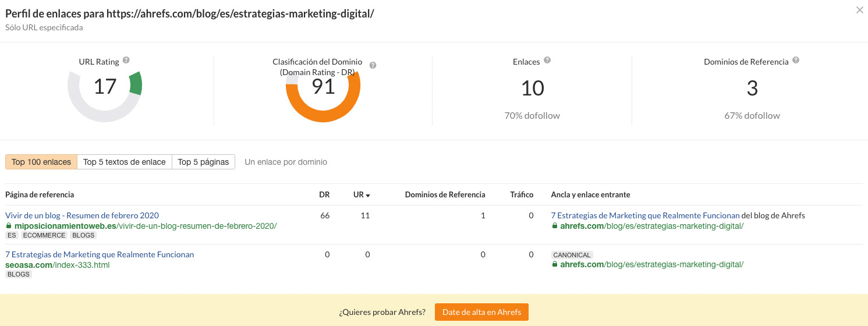Click UR value 11 in first row
Screen dimensions: 868x326
tap(366, 215)
